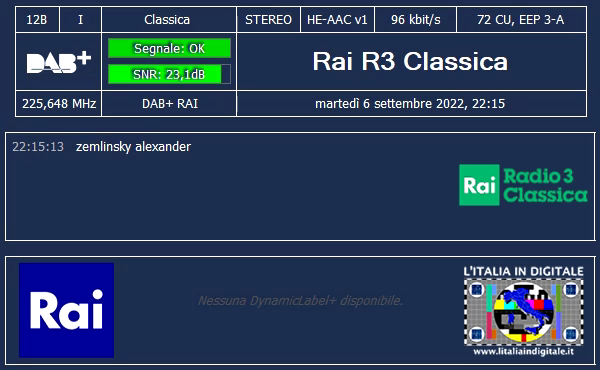Click the L'Italia in Digitale test-card logo
The width and height of the screenshot is (600, 370).
(x=523, y=311)
